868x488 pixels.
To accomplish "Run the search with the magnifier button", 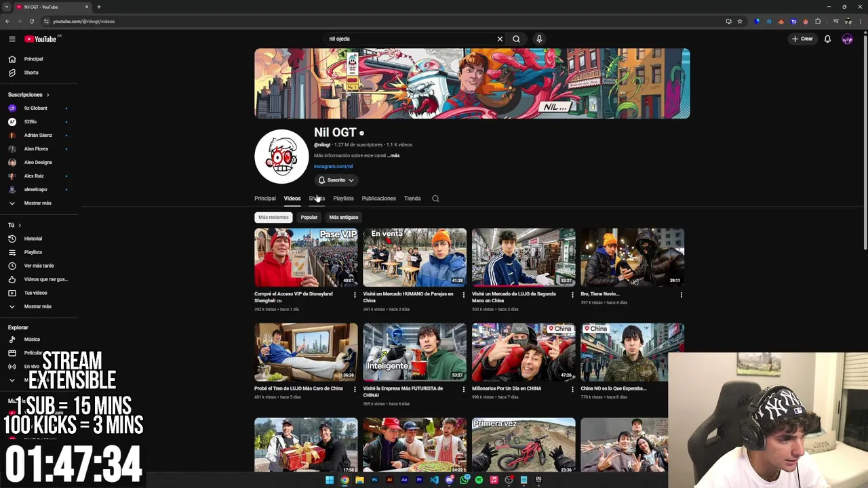I will point(516,39).
